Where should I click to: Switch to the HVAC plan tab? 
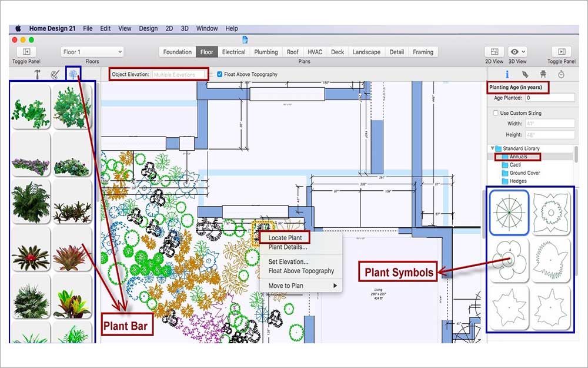(315, 52)
